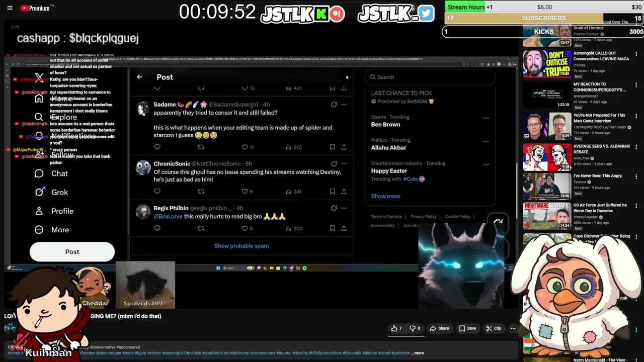Open menu for Asmongold CALLS OUT video
The height and width of the screenshot is (362, 644).
(636, 54)
